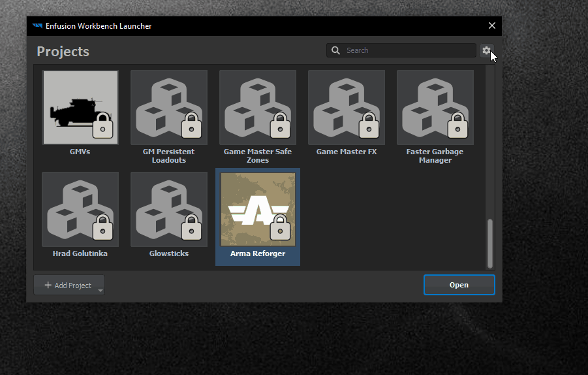588x375 pixels.
Task: Click the "Glowsticks" label
Action: click(x=169, y=253)
